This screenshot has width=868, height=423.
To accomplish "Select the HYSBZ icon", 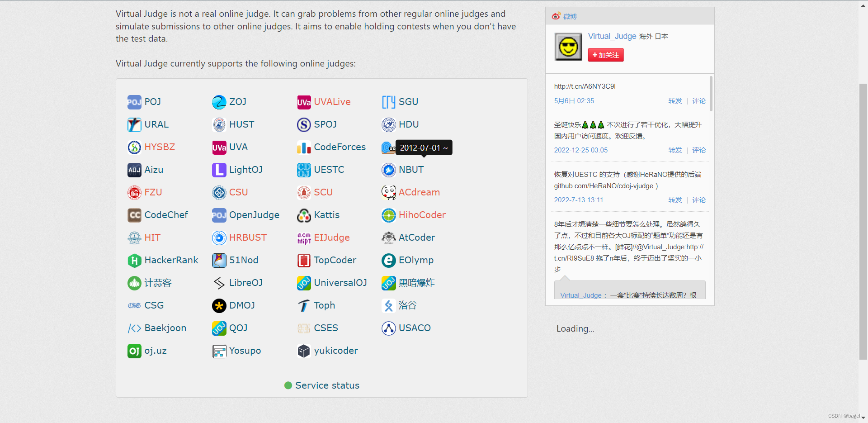I will pyautogui.click(x=134, y=147).
